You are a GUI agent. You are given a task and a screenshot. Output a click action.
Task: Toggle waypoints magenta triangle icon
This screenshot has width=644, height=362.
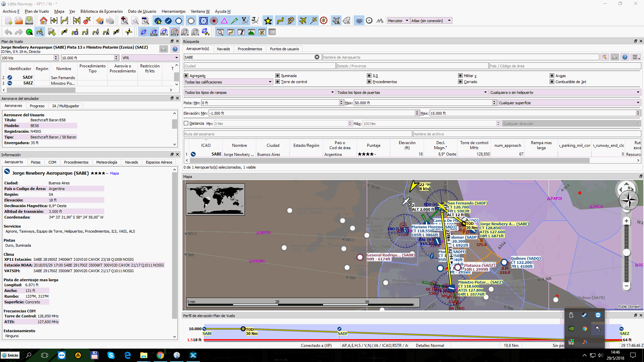[x=224, y=21]
